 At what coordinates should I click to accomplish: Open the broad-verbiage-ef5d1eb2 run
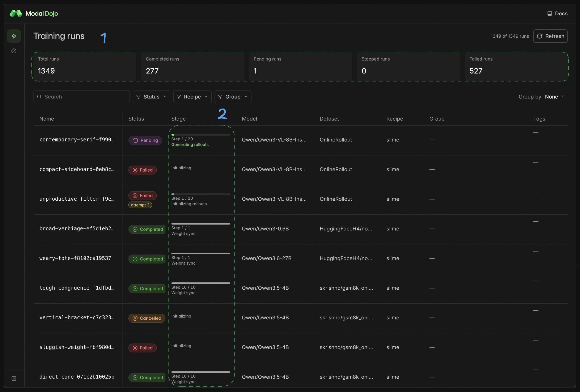click(x=77, y=229)
